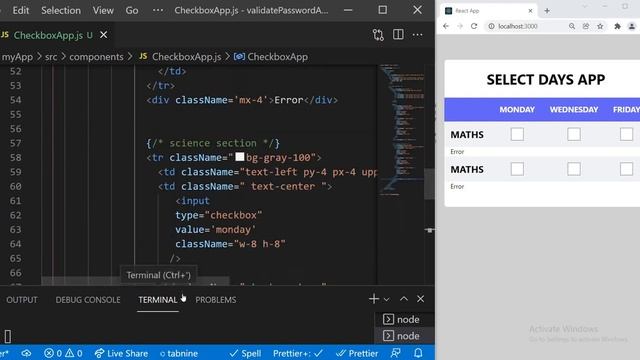This screenshot has height=360, width=640.
Task: Check second MATHS row Monday checkbox
Action: (517, 169)
